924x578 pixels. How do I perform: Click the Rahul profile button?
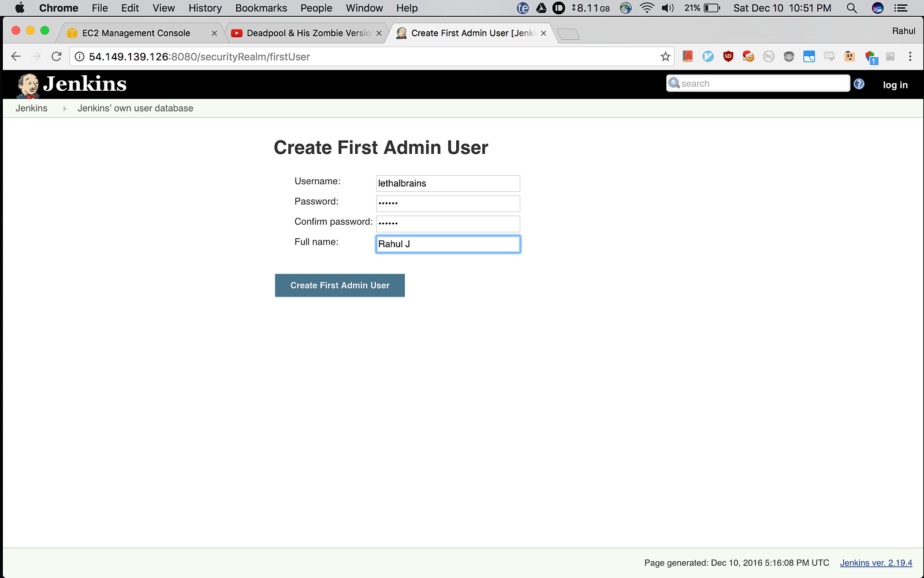(x=904, y=31)
